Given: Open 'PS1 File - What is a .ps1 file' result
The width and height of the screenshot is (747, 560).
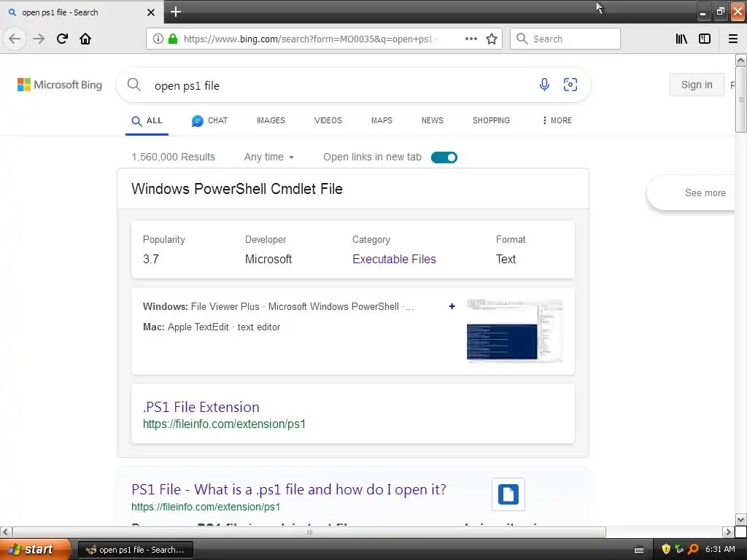Looking at the screenshot, I should [289, 489].
